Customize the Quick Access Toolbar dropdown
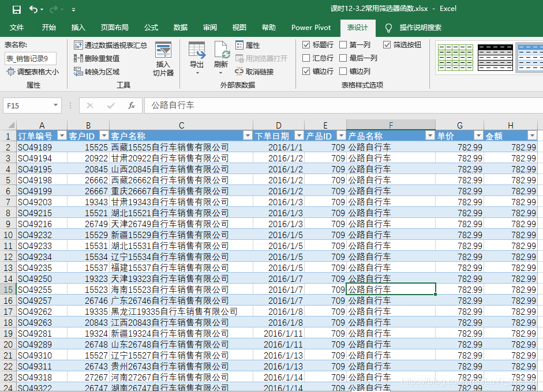Image resolution: width=543 pixels, height=392 pixels. coord(73,10)
